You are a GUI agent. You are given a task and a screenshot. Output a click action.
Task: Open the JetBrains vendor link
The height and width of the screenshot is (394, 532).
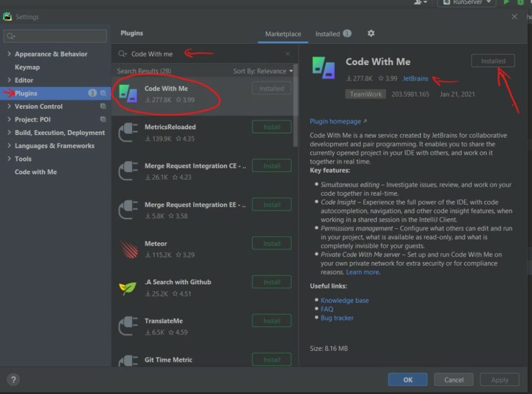click(415, 79)
